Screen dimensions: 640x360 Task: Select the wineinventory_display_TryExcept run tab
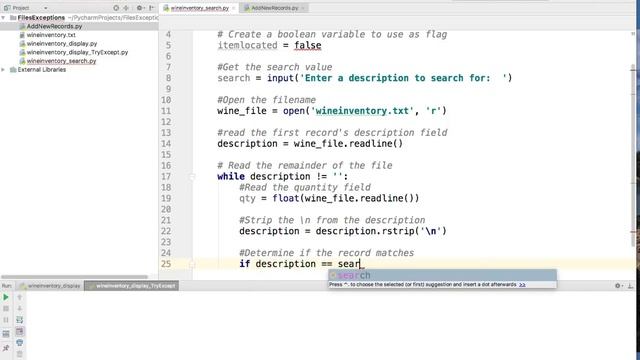(131, 286)
